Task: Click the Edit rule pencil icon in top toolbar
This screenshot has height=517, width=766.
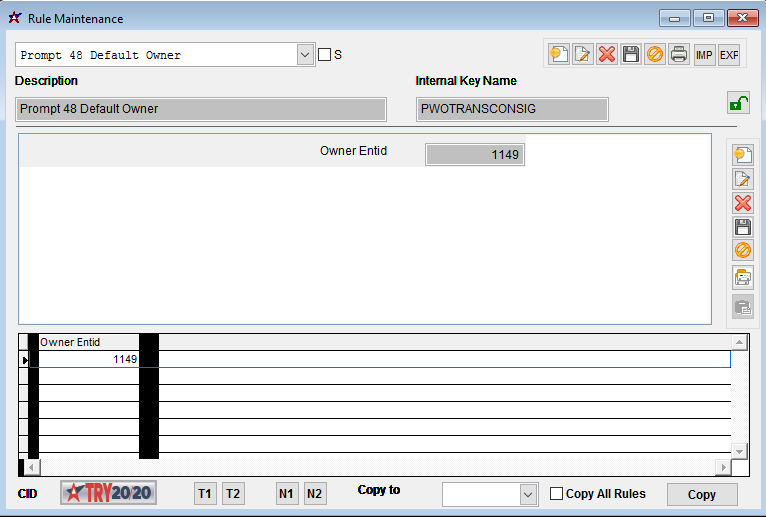Action: click(x=583, y=54)
